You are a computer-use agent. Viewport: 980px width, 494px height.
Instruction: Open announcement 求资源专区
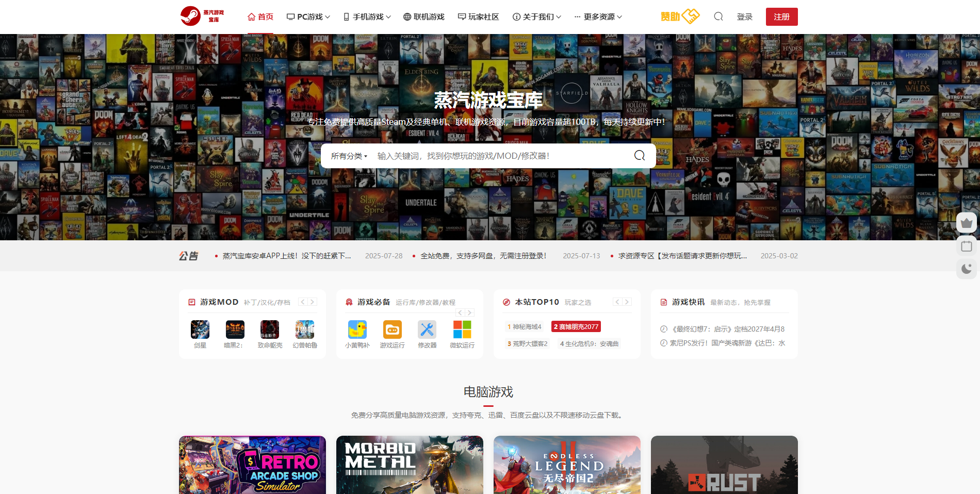pyautogui.click(x=682, y=256)
